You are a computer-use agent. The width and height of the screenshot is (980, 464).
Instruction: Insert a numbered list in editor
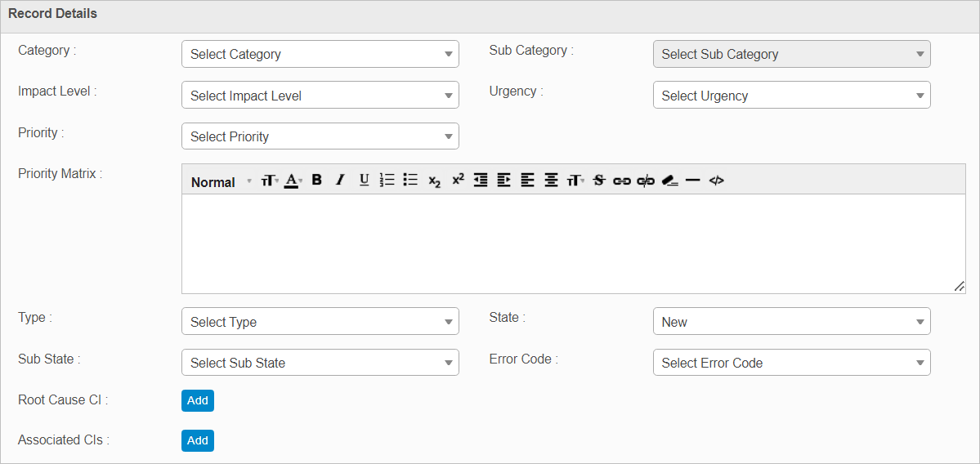tap(387, 181)
